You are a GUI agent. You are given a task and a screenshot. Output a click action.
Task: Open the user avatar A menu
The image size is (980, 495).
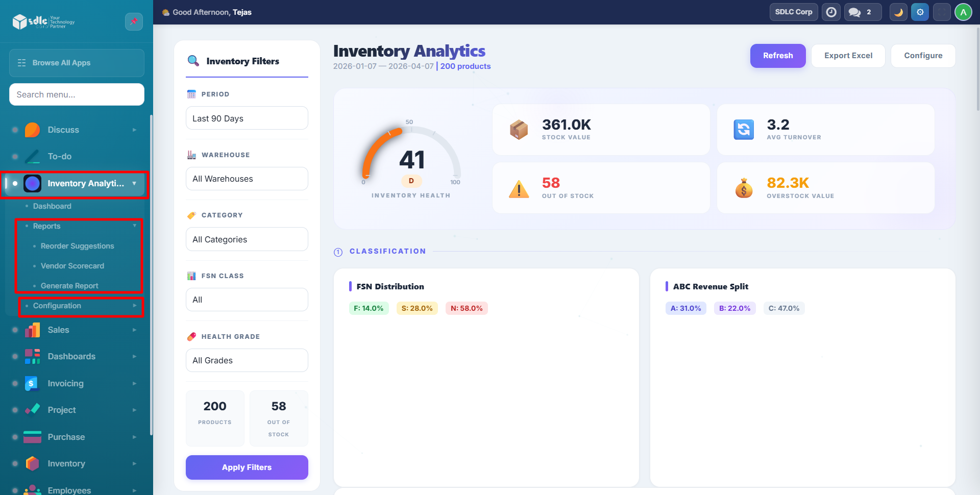pyautogui.click(x=963, y=12)
